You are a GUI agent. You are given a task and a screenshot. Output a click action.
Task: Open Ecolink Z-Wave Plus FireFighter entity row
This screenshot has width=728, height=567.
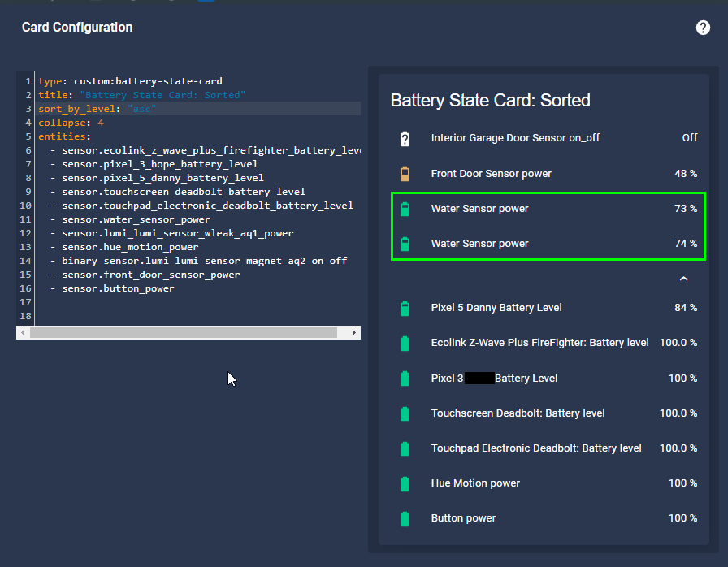(544, 343)
